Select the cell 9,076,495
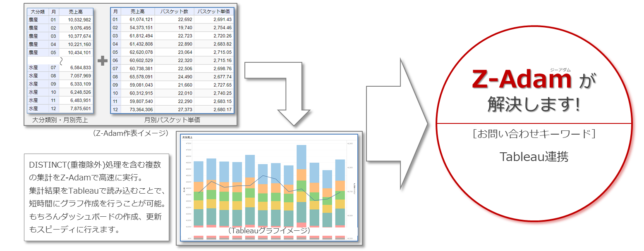 [x=81, y=28]
